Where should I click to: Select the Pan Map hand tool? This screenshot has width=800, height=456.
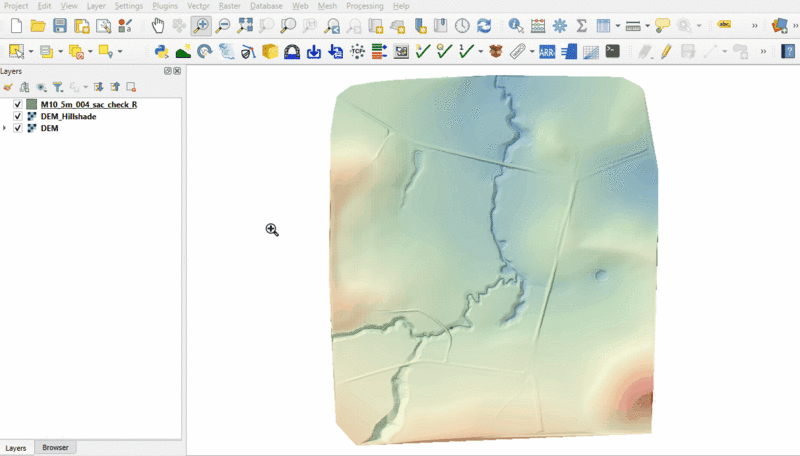[157, 25]
